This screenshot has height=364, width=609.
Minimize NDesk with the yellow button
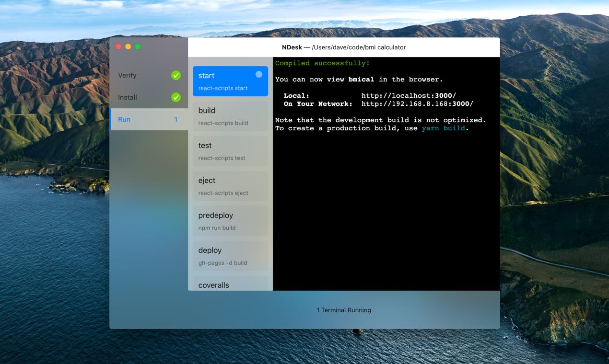click(x=128, y=46)
